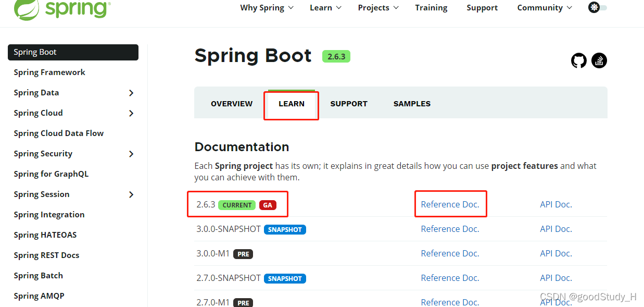Click the Spring Boot page heading

tap(253, 56)
